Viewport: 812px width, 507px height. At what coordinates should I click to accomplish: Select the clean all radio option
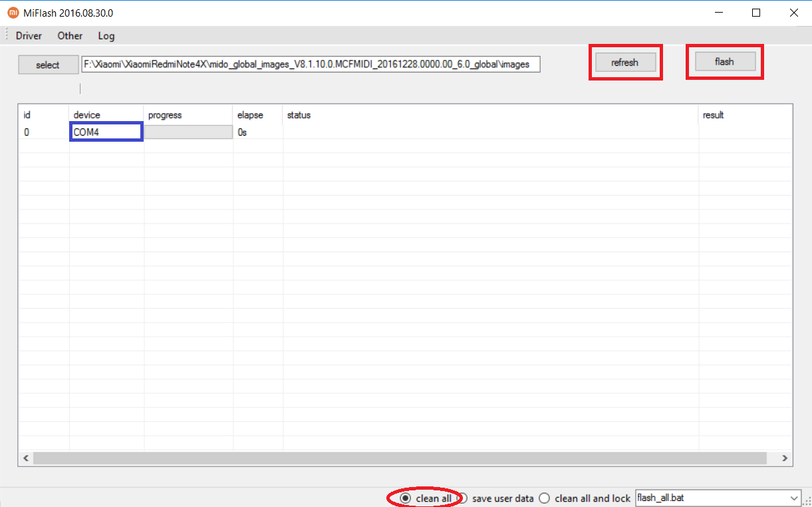426,498
